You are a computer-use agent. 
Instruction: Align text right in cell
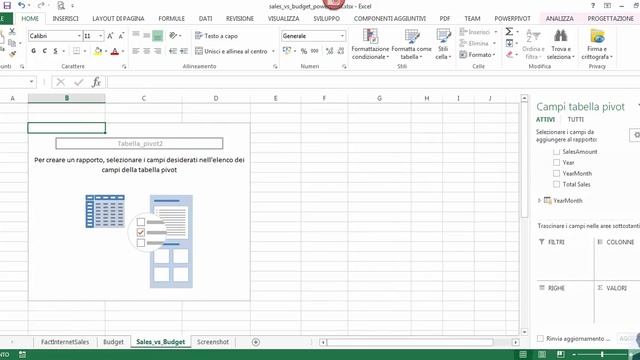click(x=157, y=51)
